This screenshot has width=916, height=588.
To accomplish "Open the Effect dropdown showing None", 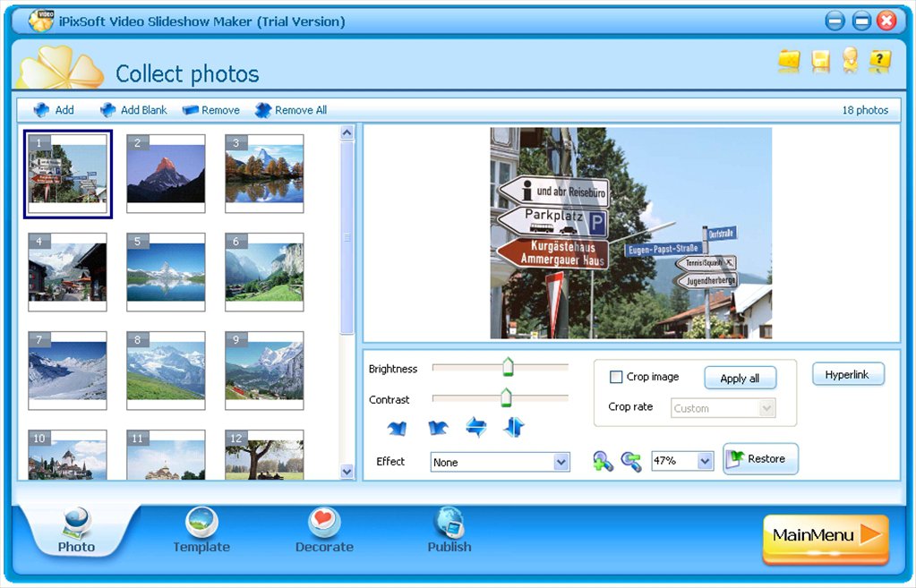I will [x=500, y=462].
